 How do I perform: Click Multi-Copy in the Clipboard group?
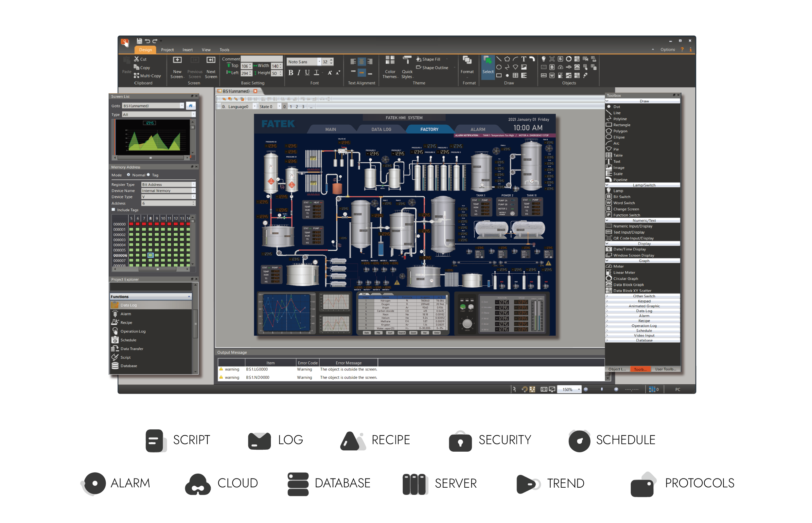[x=147, y=75]
